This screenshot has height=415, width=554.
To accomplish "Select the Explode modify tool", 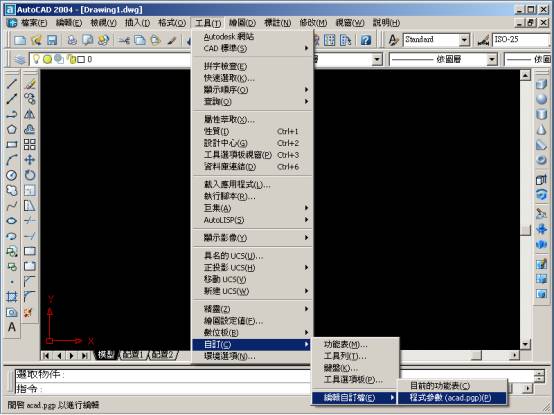I will (x=28, y=312).
